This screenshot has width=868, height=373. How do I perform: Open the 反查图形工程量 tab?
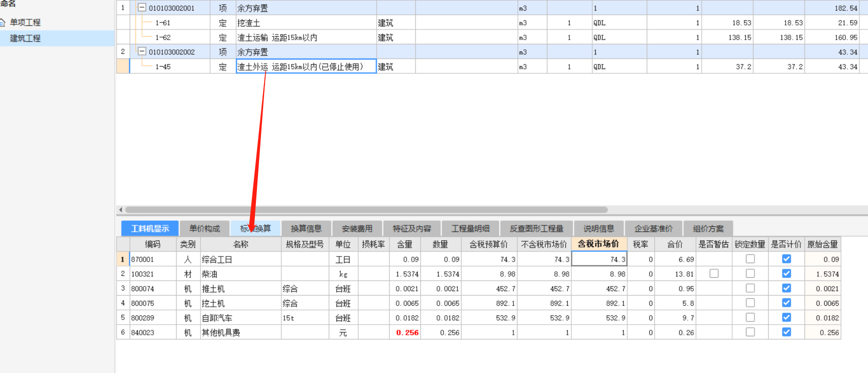[537, 228]
